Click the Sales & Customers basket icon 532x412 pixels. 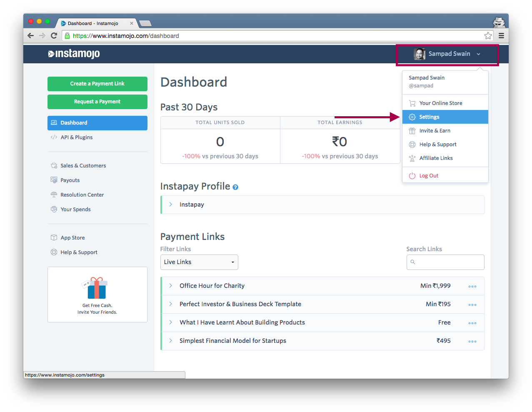[54, 165]
